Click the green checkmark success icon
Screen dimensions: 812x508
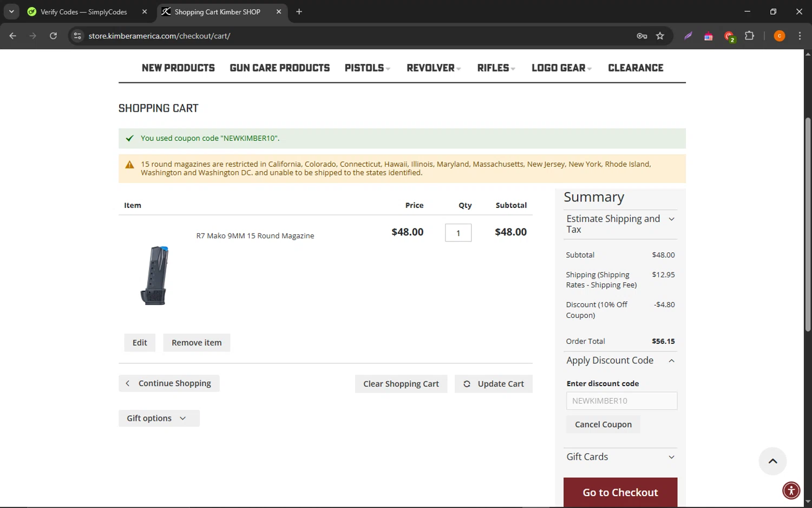pyautogui.click(x=129, y=138)
